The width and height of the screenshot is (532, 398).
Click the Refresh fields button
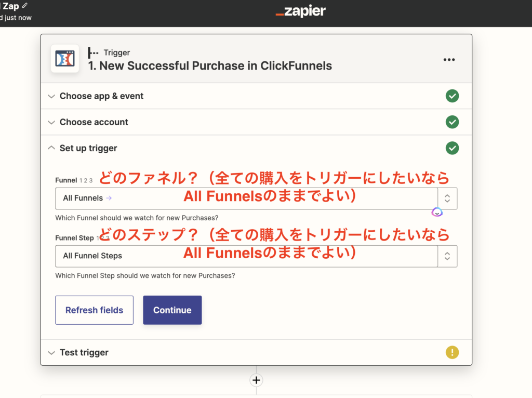95,310
